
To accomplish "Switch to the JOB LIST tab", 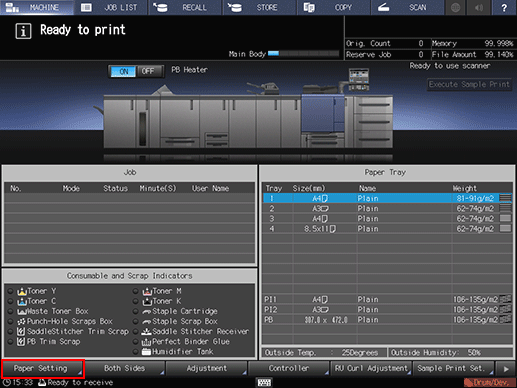I will [111, 7].
